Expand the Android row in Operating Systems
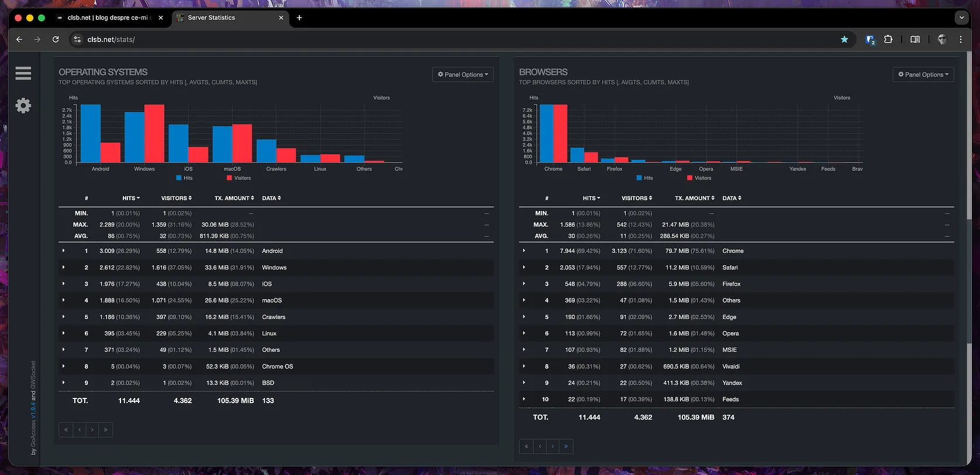Viewport: 980px width, 475px height. [63, 251]
